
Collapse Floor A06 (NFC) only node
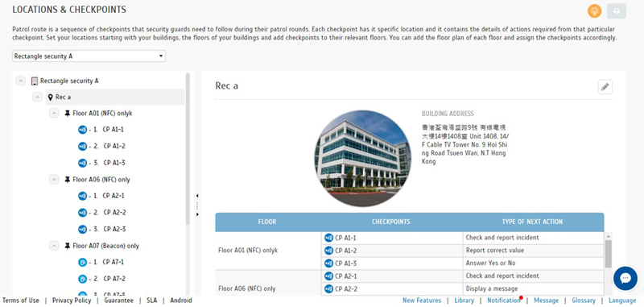54,180
